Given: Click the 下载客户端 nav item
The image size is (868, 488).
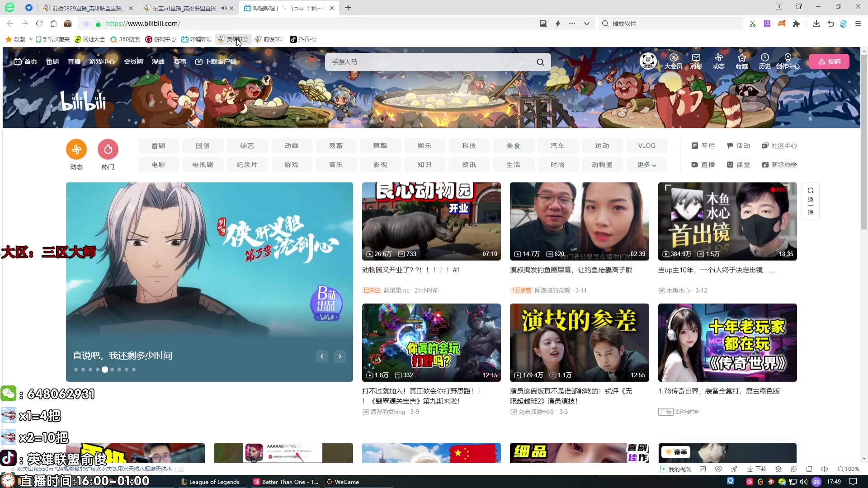Looking at the screenshot, I should 216,61.
